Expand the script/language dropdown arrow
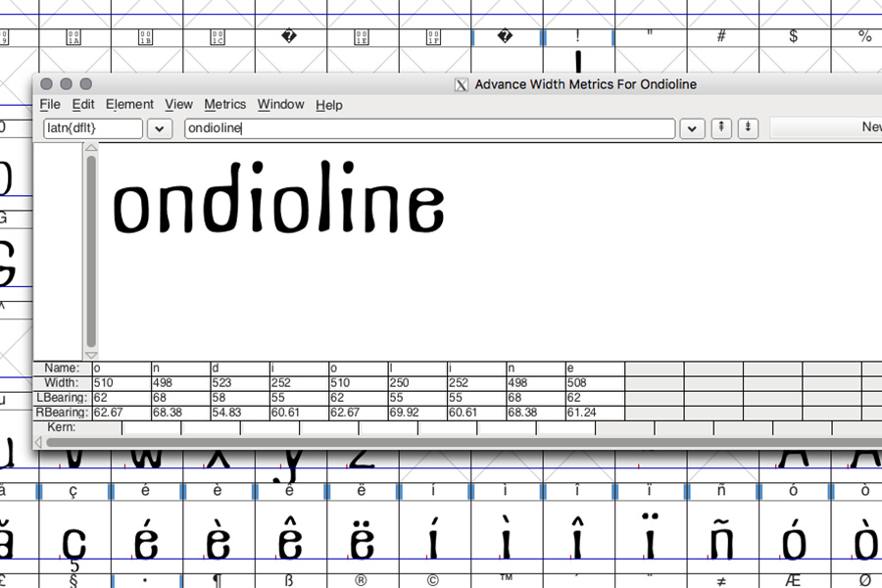Screen dimensions: 882x588 tap(160, 128)
